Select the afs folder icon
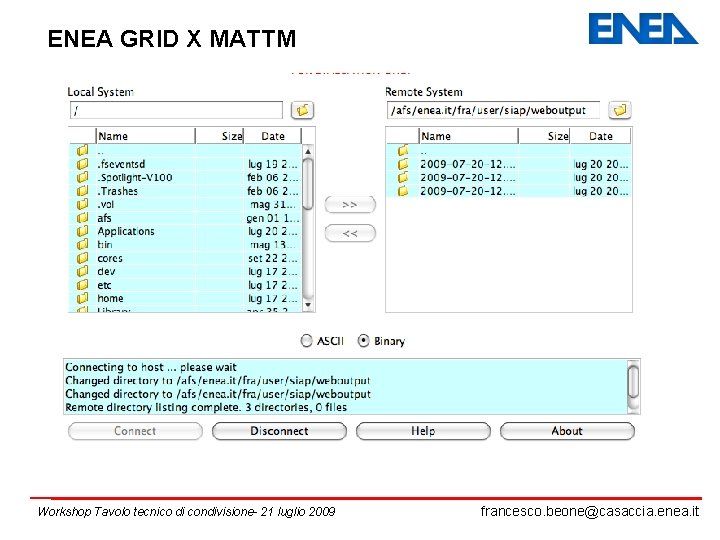 pyautogui.click(x=83, y=218)
